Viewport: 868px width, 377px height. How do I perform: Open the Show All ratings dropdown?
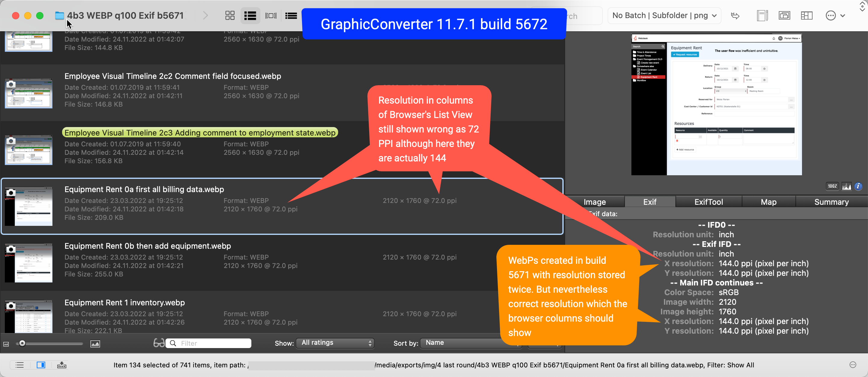(x=335, y=343)
